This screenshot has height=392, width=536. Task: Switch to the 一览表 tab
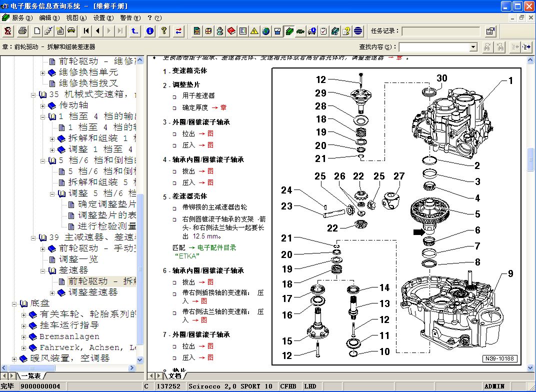coord(30,375)
